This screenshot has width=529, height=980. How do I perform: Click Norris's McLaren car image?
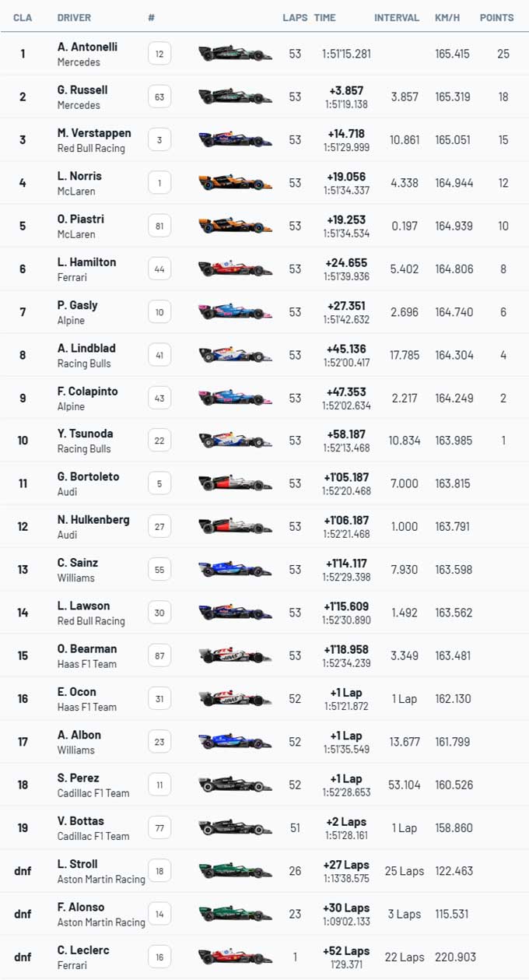236,183
